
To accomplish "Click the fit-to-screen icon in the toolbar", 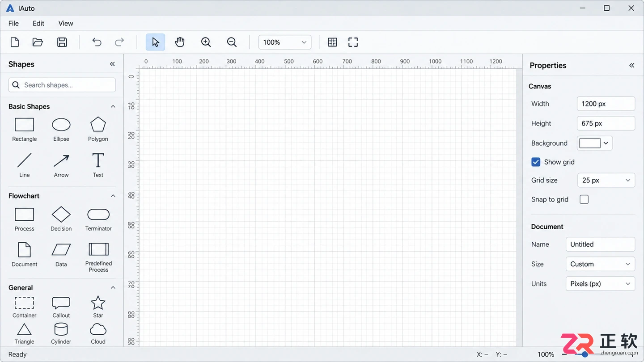I will (x=353, y=42).
